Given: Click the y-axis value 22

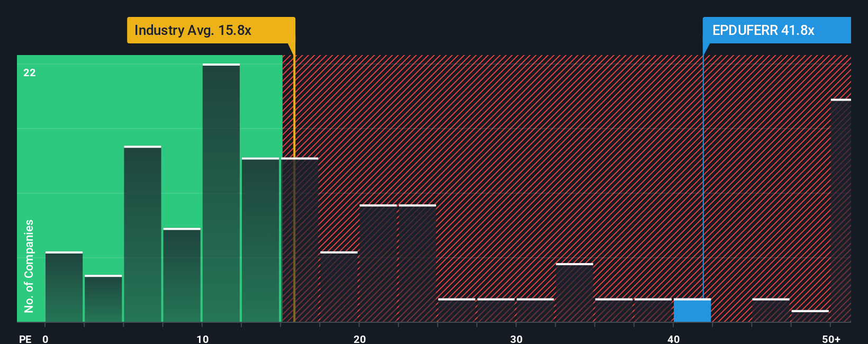Looking at the screenshot, I should pyautogui.click(x=30, y=73).
